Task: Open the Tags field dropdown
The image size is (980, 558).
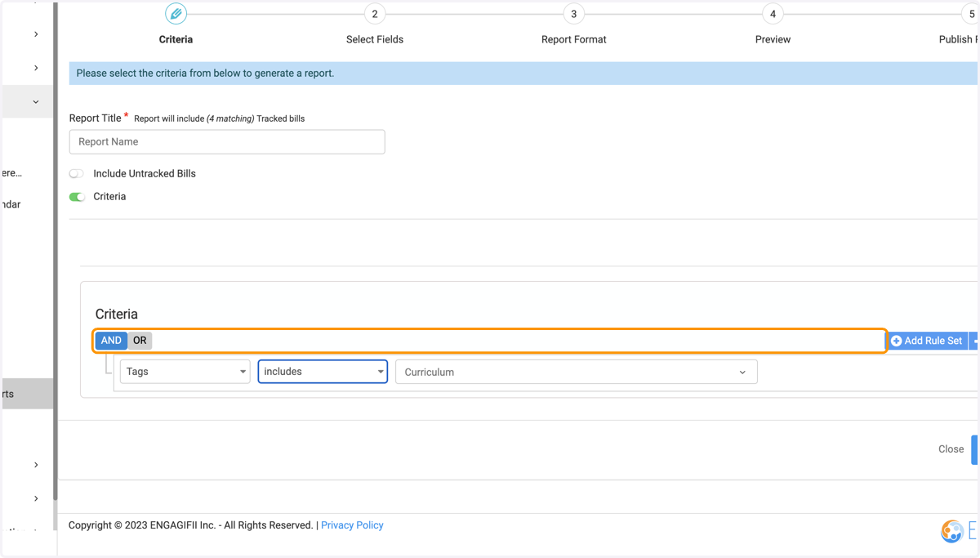Action: pos(185,372)
